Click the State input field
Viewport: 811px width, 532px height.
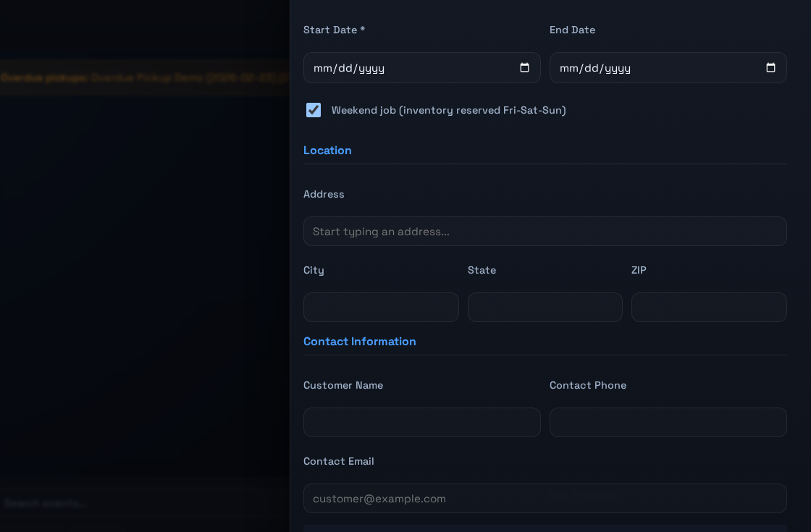545,307
